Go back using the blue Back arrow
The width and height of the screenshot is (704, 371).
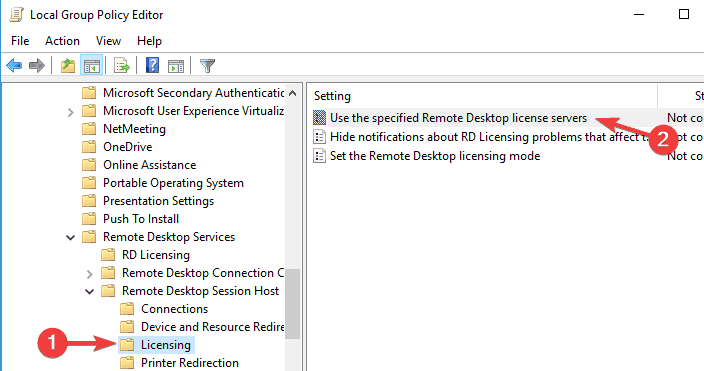[x=14, y=66]
